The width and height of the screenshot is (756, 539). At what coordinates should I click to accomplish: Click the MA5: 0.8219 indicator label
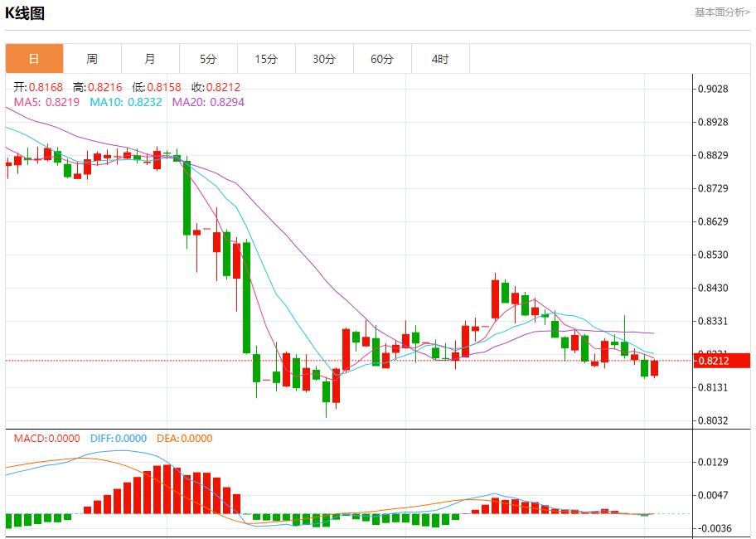click(46, 102)
